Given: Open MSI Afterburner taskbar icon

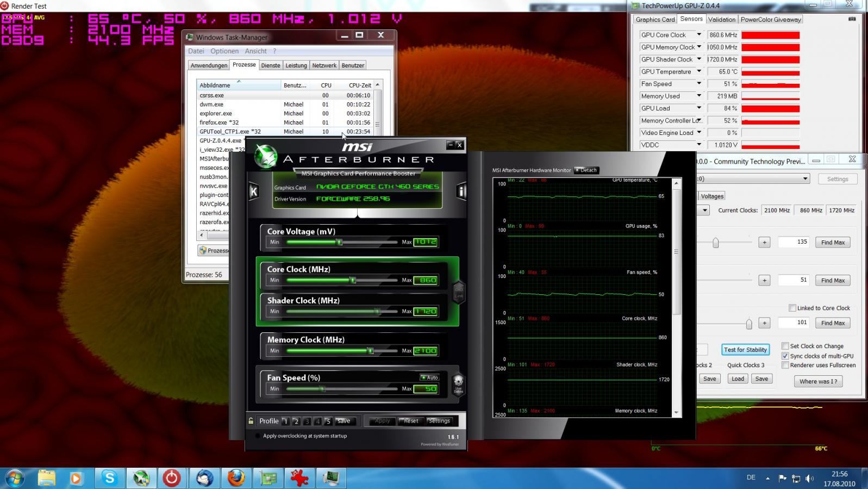Looking at the screenshot, I should (141, 478).
